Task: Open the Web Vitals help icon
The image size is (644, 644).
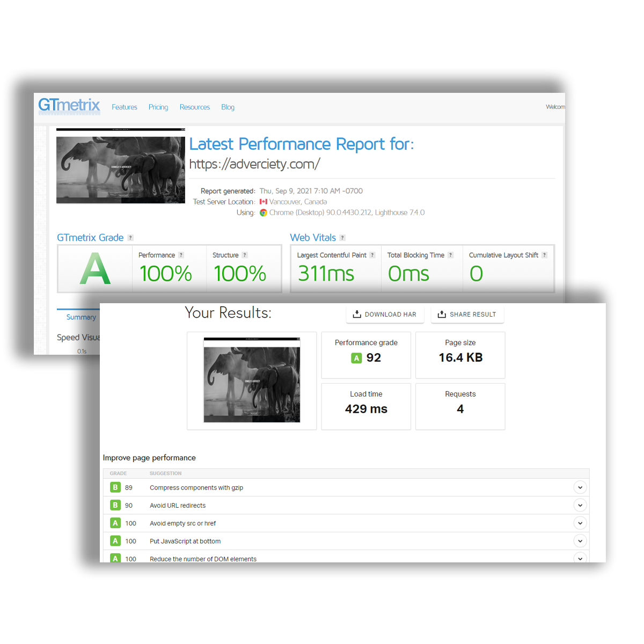Action: tap(342, 238)
